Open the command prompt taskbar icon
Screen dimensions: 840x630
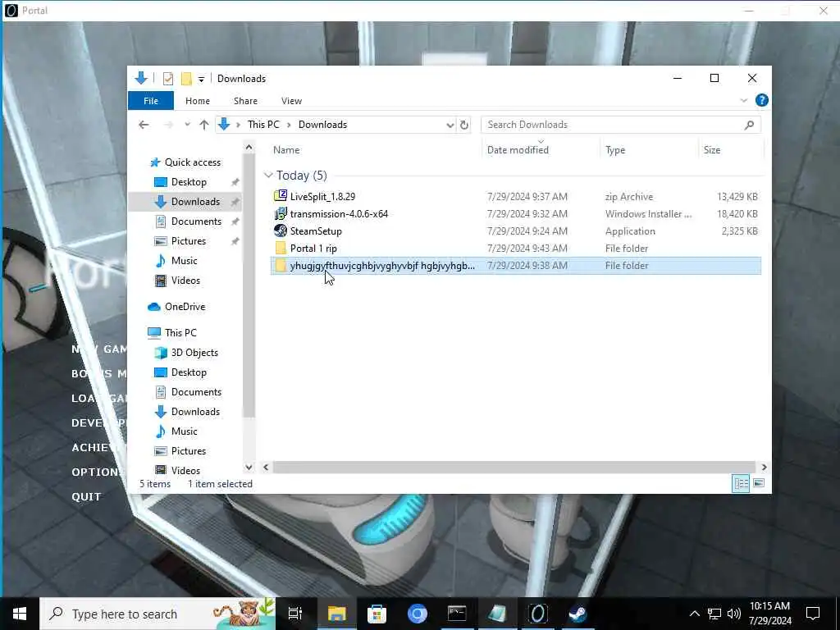tap(457, 614)
